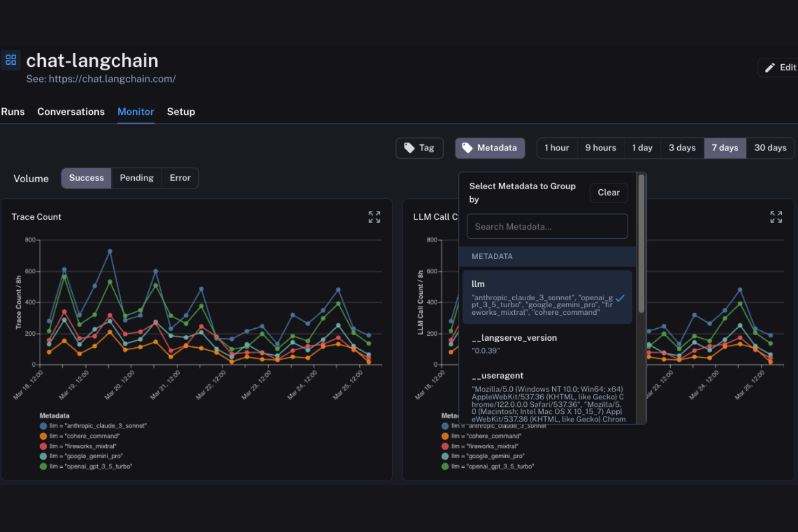Viewport: 798px width, 532px height.
Task: Open the Tag grouping filter
Action: tap(419, 148)
